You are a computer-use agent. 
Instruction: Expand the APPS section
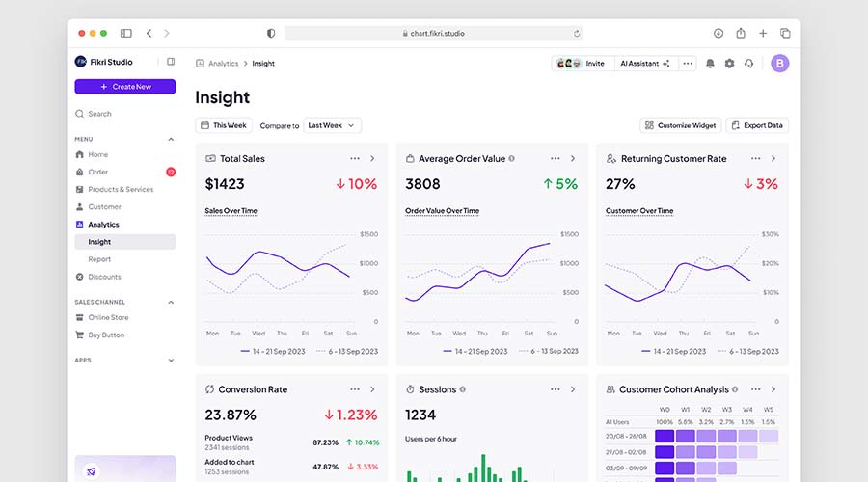pos(171,361)
